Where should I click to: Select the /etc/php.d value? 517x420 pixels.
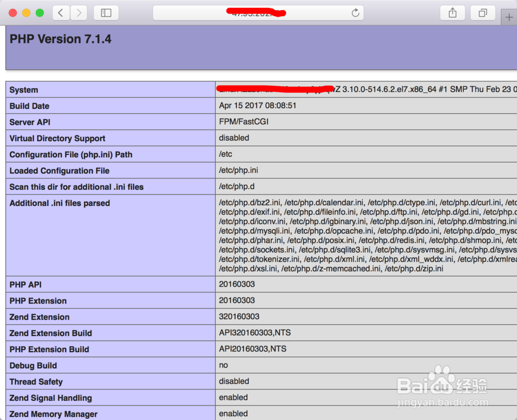pos(237,186)
